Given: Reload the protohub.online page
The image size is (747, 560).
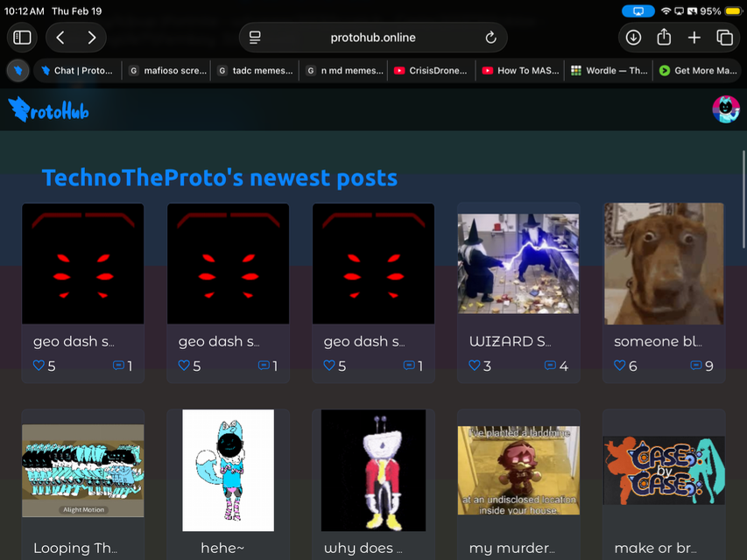Looking at the screenshot, I should [x=490, y=38].
